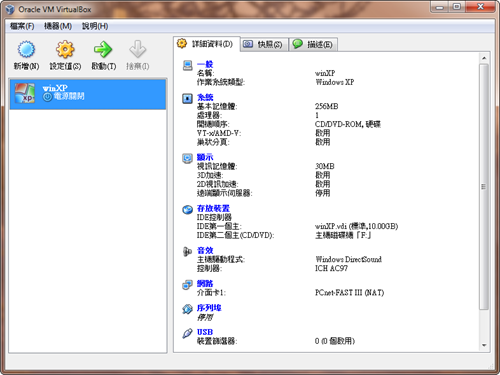This screenshot has width=500, height=375.
Task: Click the 網路 network icon
Action: pos(187,284)
